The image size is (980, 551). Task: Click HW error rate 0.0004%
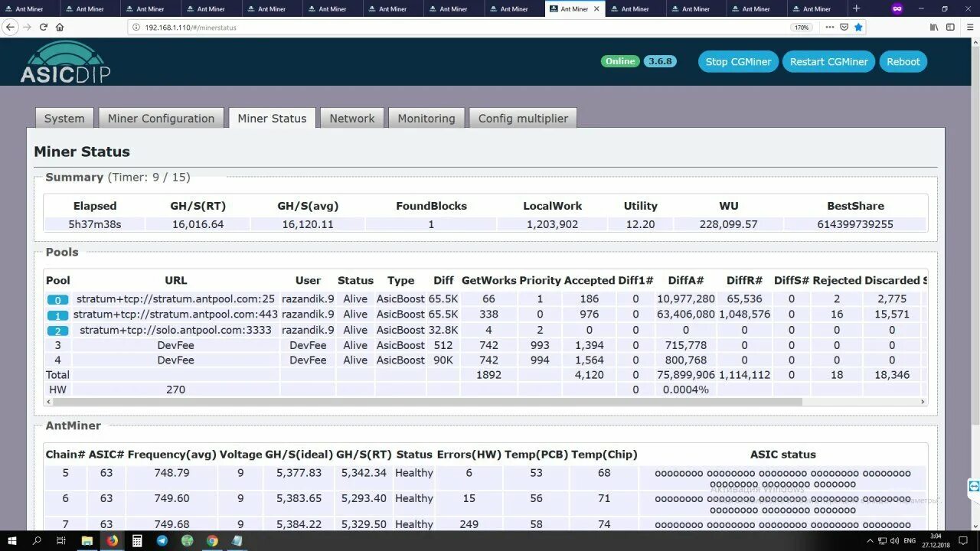coord(685,390)
